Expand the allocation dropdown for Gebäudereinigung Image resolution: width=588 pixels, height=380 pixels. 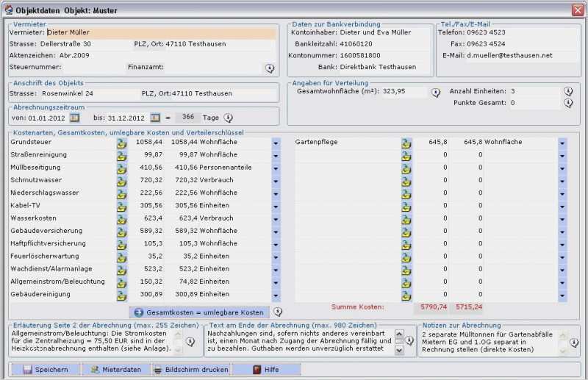tap(276, 295)
